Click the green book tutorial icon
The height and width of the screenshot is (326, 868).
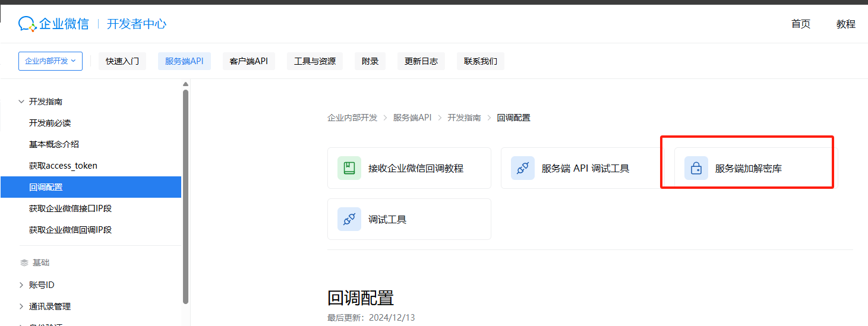(x=349, y=168)
